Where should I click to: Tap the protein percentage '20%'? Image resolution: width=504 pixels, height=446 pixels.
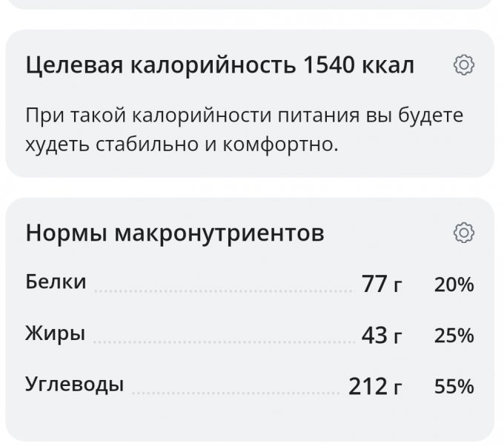coord(454,284)
